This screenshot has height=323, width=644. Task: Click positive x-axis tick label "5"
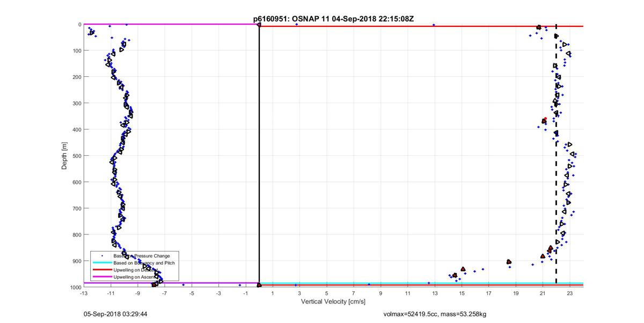[x=326, y=293]
